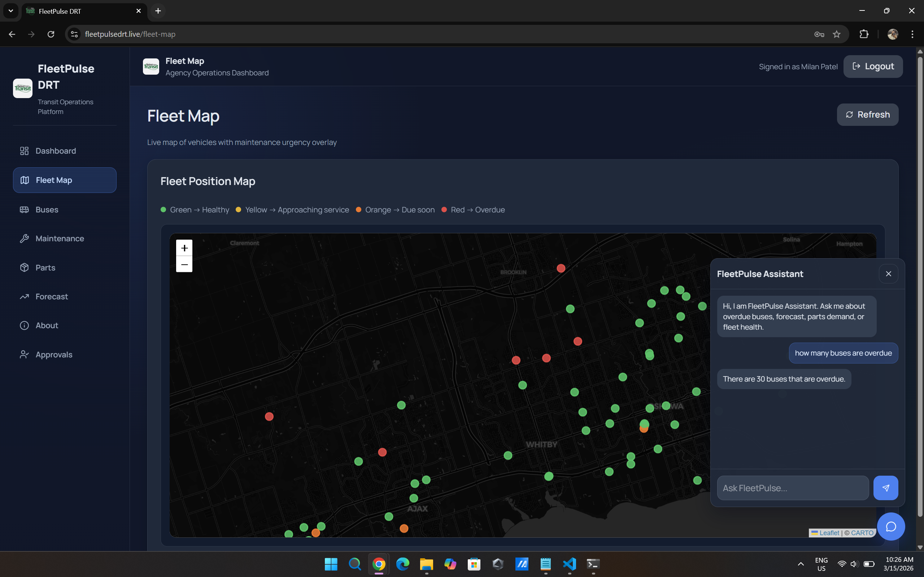Click the About info item
The image size is (924, 577).
[x=47, y=326]
